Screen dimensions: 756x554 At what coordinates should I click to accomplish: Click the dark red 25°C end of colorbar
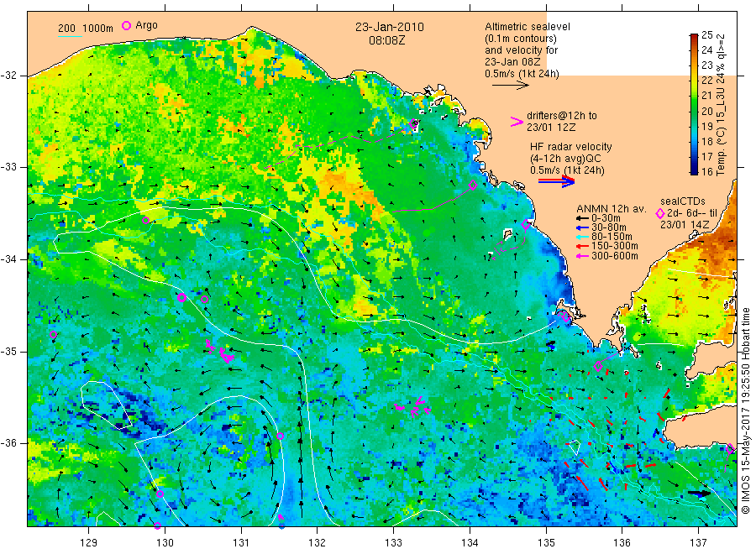point(694,38)
